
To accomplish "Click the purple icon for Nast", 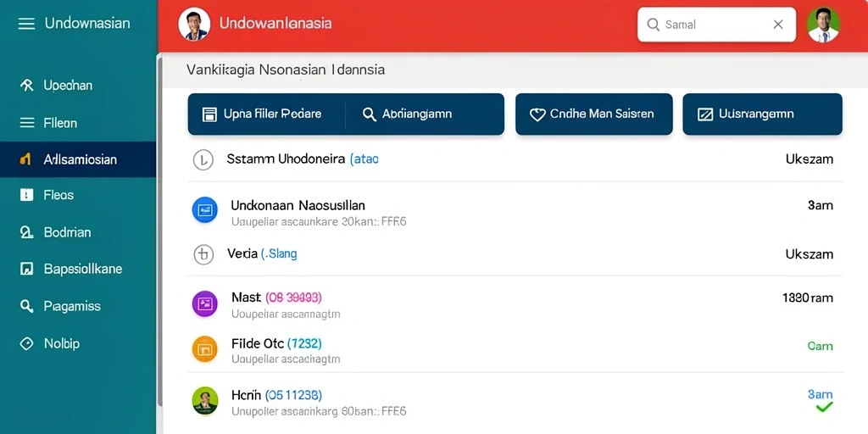I will (205, 303).
